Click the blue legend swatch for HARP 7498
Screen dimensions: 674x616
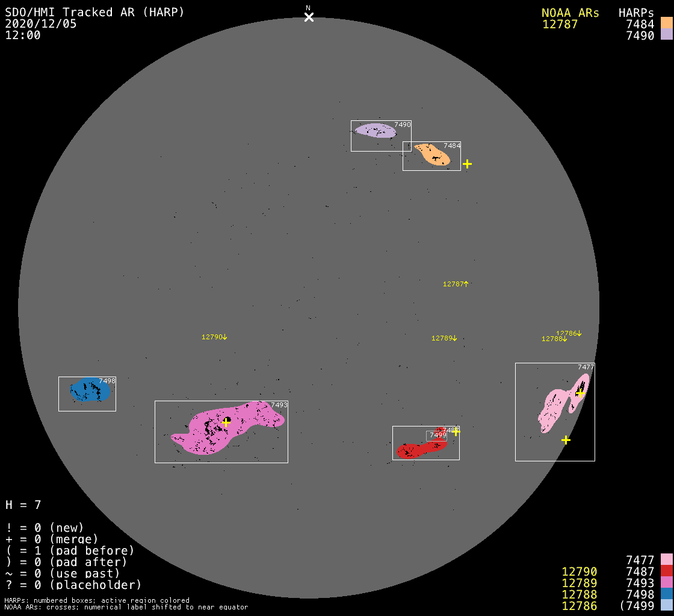click(666, 594)
